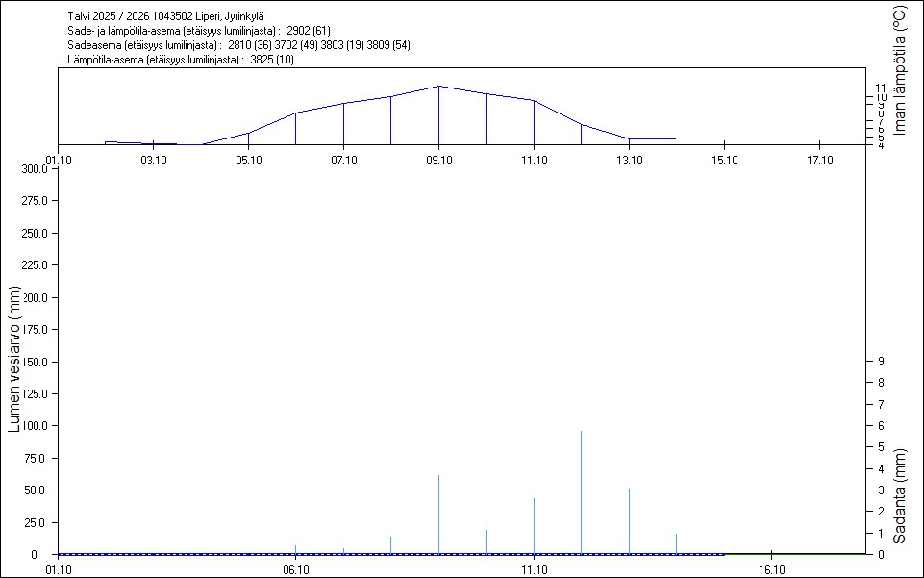Click the 06.10 date label on lower axis
Screen dimensions: 924x578
tap(295, 569)
